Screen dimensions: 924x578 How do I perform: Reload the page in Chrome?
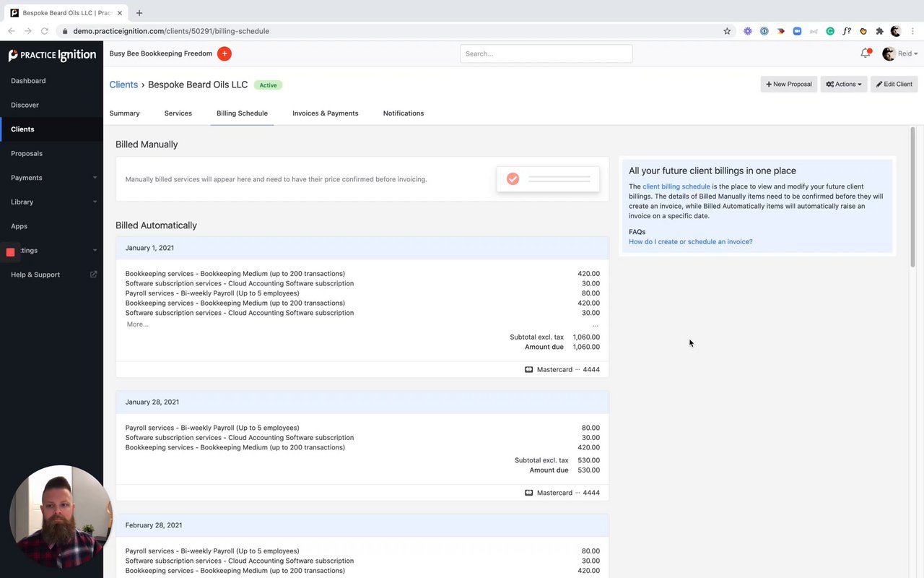(x=45, y=31)
